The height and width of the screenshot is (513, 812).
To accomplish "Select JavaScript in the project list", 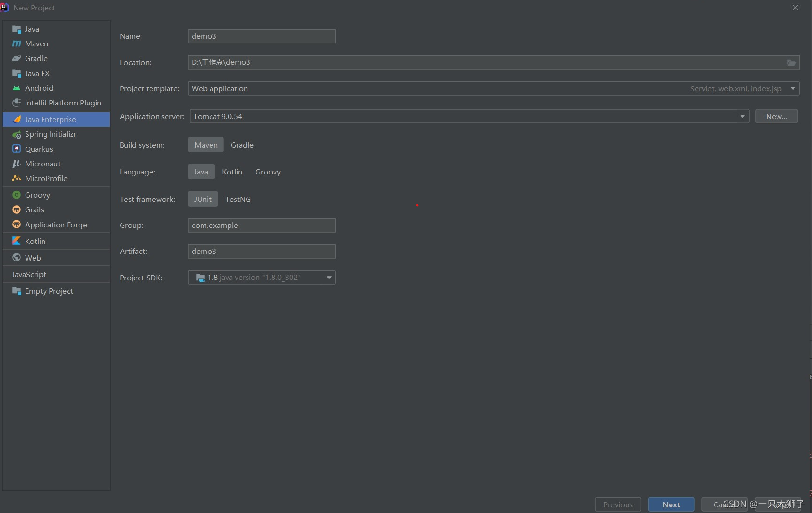I will [56, 274].
